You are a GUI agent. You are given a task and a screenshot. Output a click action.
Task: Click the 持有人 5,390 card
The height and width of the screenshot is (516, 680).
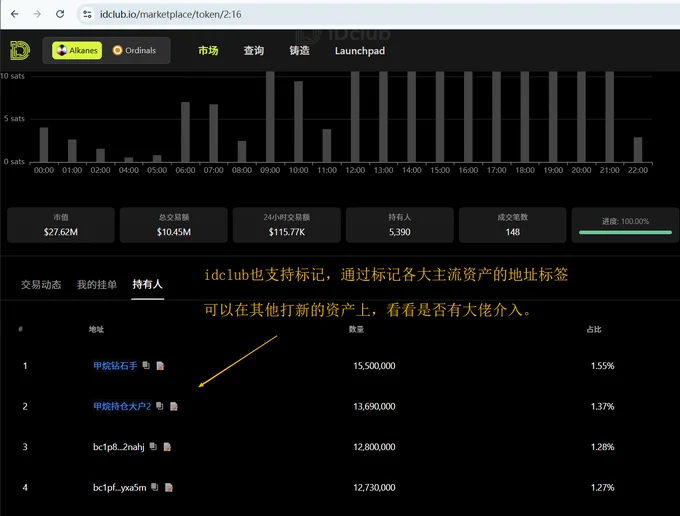pos(399,225)
